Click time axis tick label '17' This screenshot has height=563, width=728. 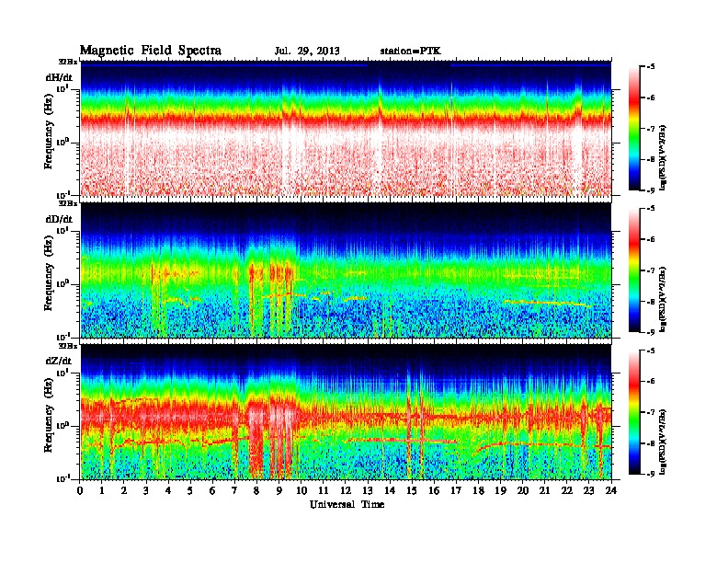point(457,490)
